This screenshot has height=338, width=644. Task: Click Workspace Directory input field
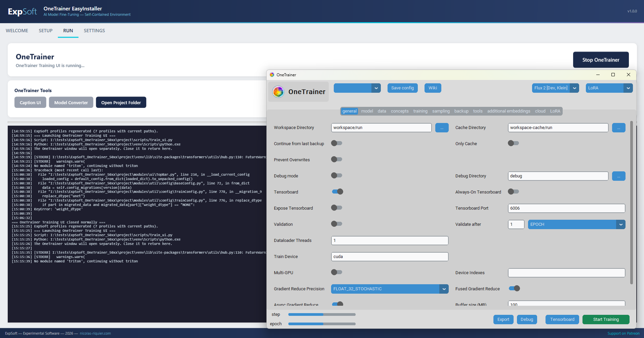click(381, 128)
